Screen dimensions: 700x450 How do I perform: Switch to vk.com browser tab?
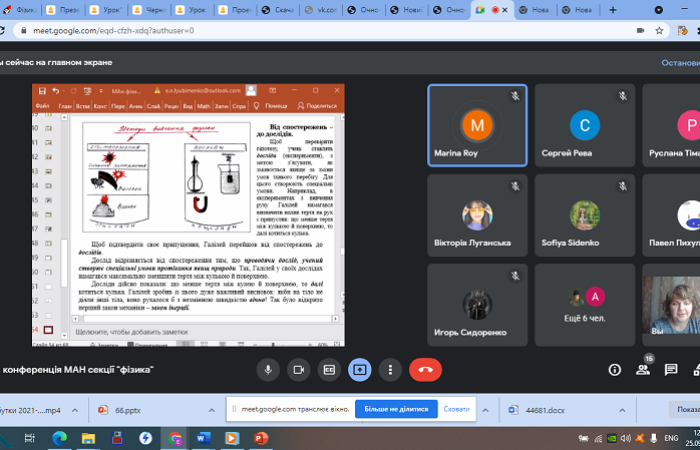[324, 10]
